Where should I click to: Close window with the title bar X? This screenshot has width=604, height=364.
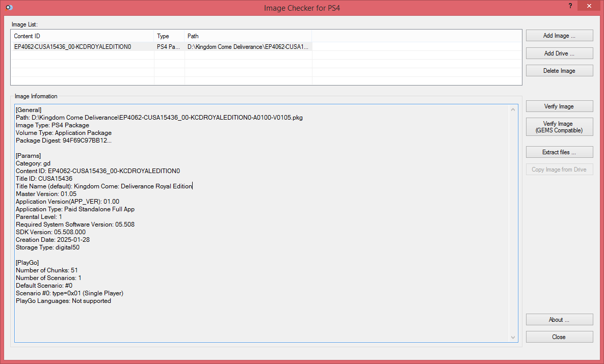[589, 6]
